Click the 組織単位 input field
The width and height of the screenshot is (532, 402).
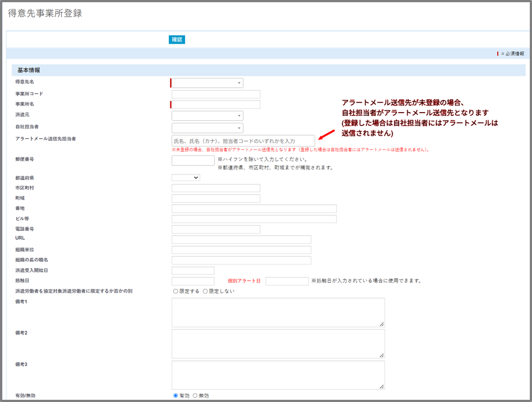pyautogui.click(x=241, y=250)
